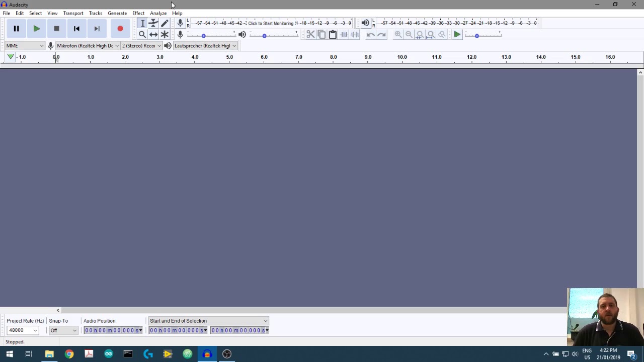Open the selection start time format arrow
Viewport: 644px width, 362px height.
click(x=205, y=330)
